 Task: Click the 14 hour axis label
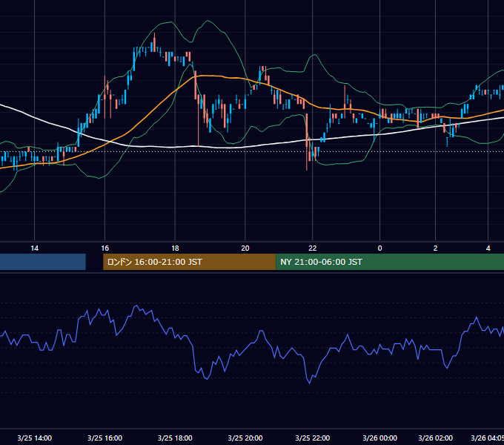(x=34, y=248)
